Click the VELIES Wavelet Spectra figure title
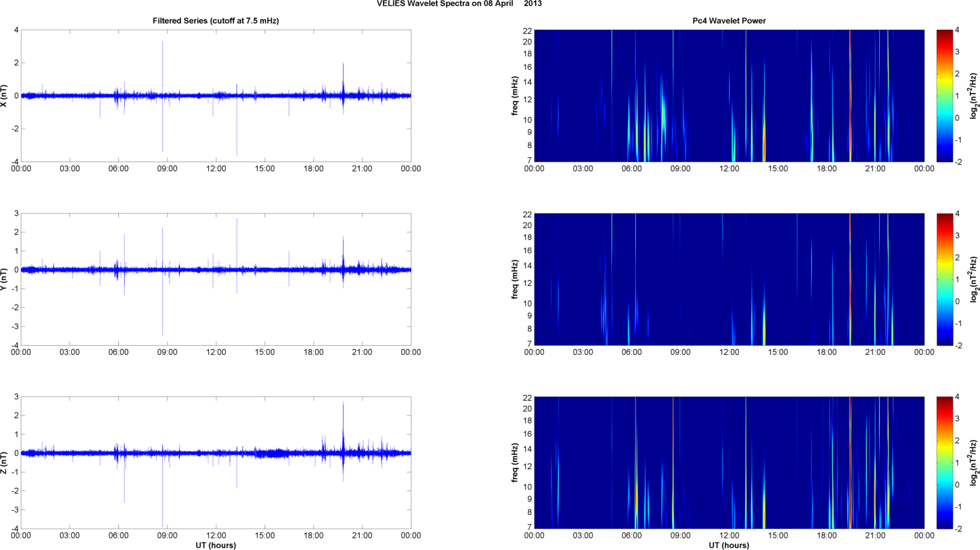 (x=459, y=4)
